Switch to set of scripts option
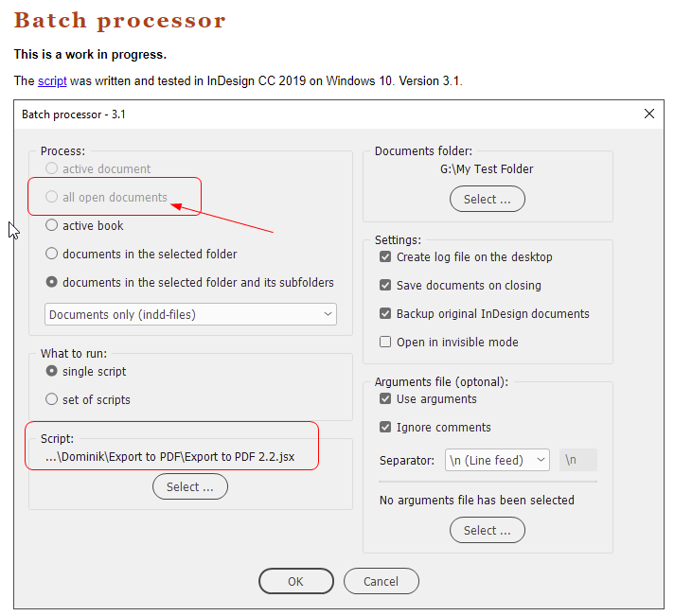This screenshot has height=616, width=692. 52,400
